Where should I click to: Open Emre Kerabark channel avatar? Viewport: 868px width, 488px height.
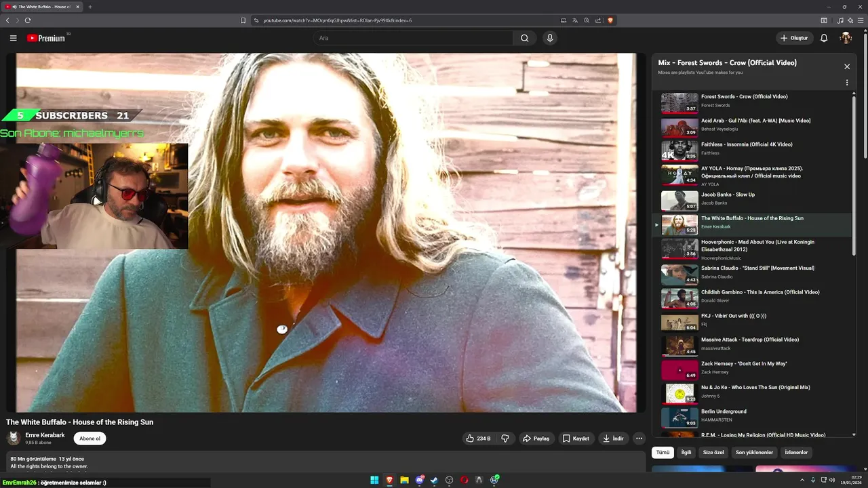point(14,439)
